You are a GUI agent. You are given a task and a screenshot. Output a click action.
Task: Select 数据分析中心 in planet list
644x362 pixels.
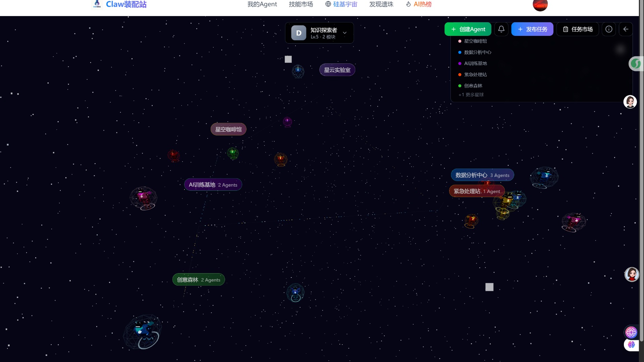tap(477, 52)
